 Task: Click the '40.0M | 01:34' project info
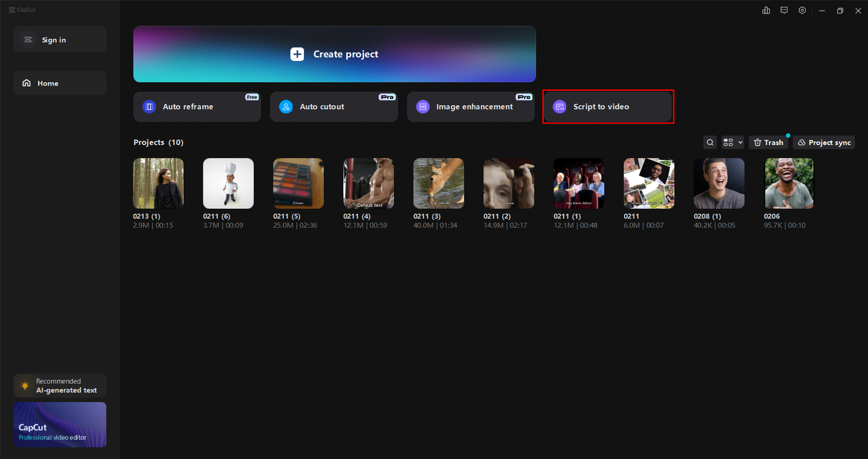(435, 225)
